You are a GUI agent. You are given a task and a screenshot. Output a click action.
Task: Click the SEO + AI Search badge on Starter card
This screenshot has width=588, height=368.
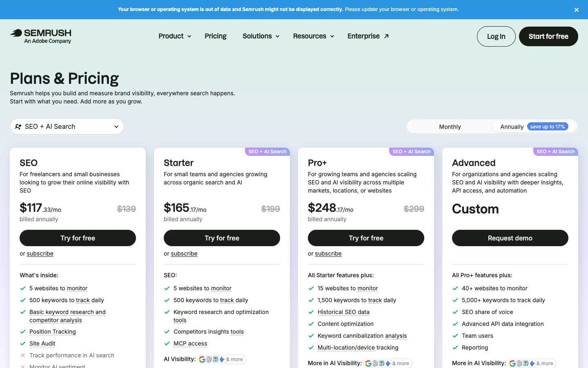267,152
